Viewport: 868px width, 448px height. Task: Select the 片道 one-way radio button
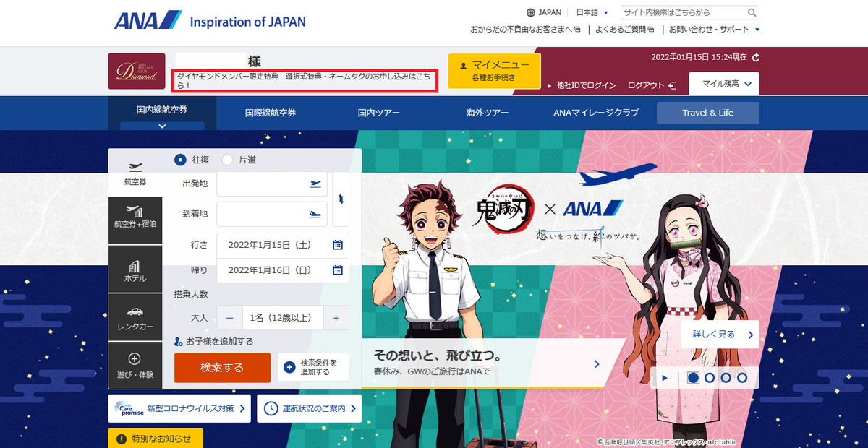[x=227, y=159]
